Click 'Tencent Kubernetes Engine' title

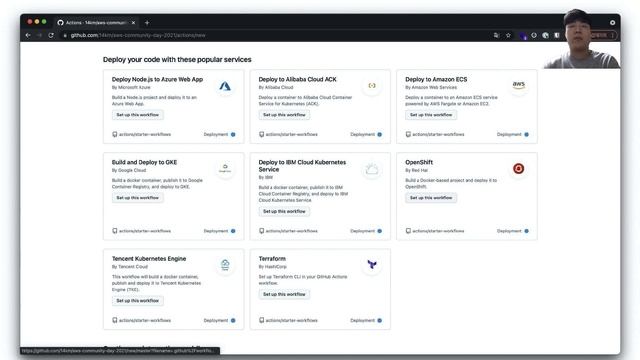149,258
